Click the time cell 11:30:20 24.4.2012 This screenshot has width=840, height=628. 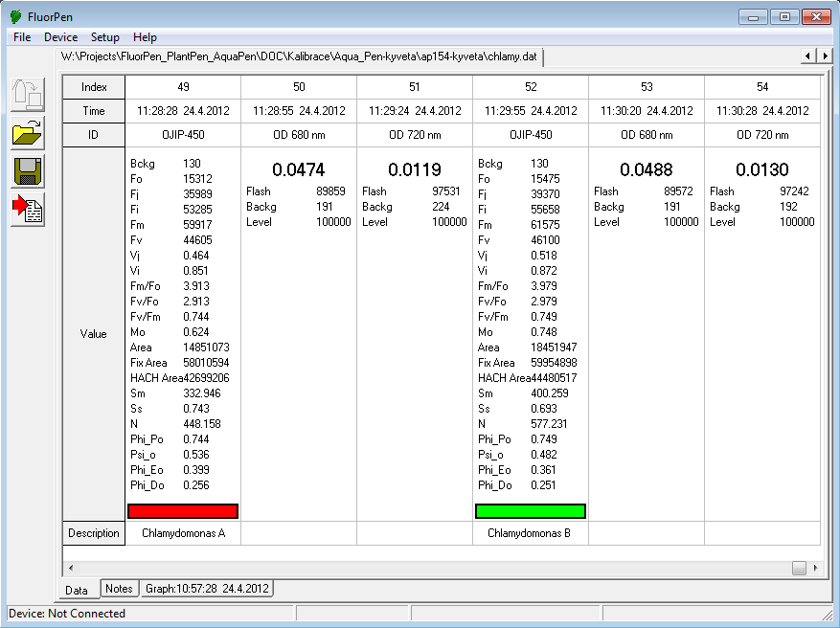pyautogui.click(x=647, y=111)
